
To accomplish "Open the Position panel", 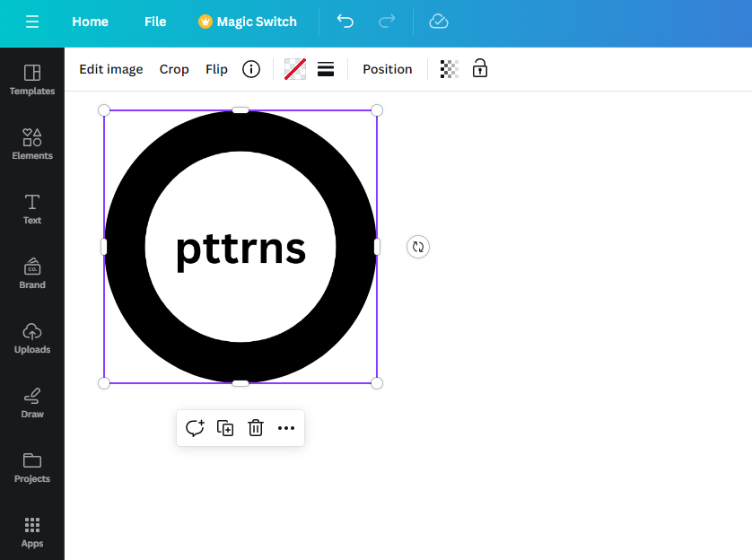I will (388, 69).
